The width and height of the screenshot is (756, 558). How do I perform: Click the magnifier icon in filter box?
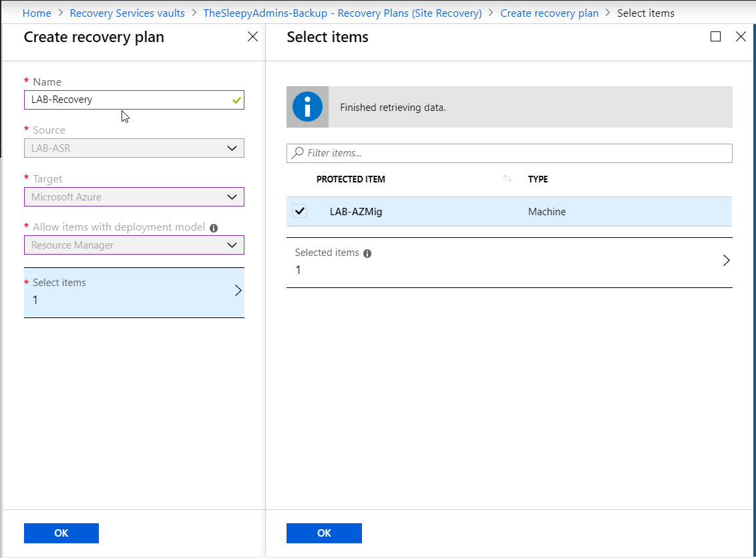pyautogui.click(x=299, y=153)
